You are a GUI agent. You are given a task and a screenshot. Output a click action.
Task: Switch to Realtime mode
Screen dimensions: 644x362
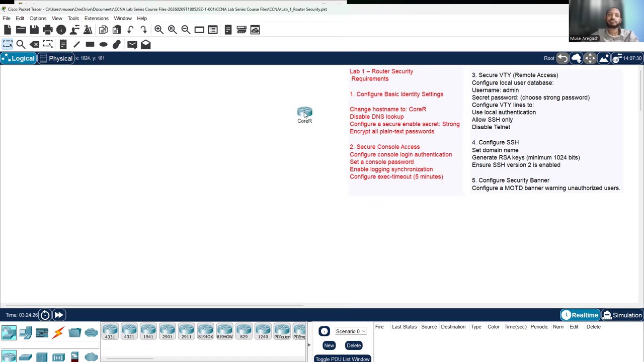tap(580, 315)
